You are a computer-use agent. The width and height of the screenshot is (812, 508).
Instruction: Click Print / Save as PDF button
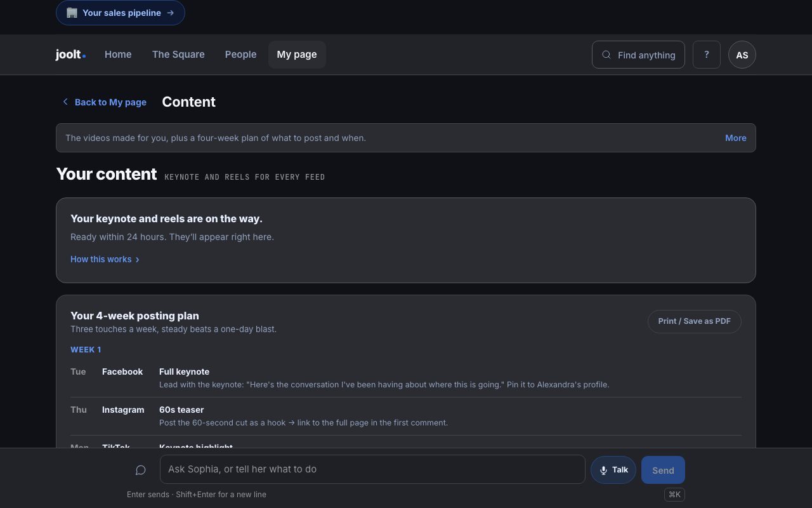pyautogui.click(x=695, y=321)
